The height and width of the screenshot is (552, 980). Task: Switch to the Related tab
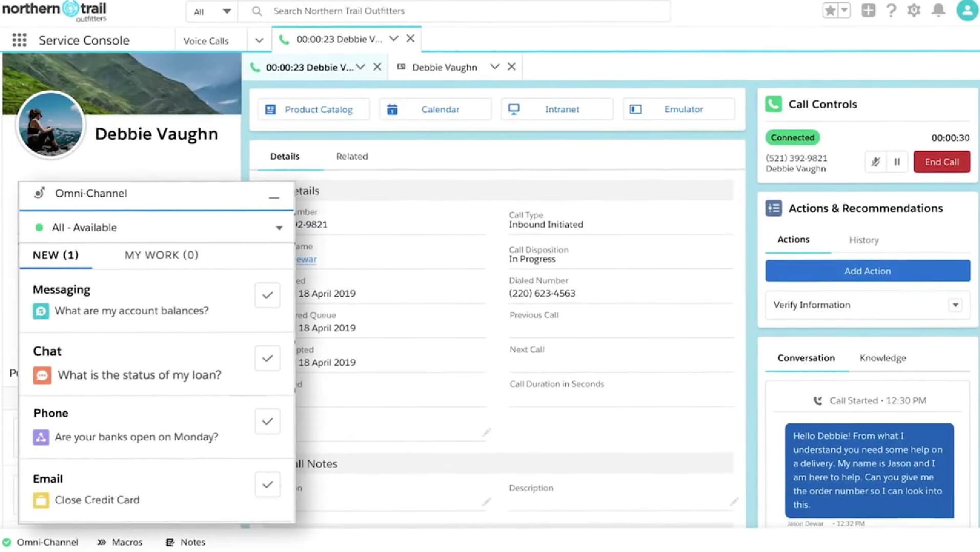tap(352, 156)
